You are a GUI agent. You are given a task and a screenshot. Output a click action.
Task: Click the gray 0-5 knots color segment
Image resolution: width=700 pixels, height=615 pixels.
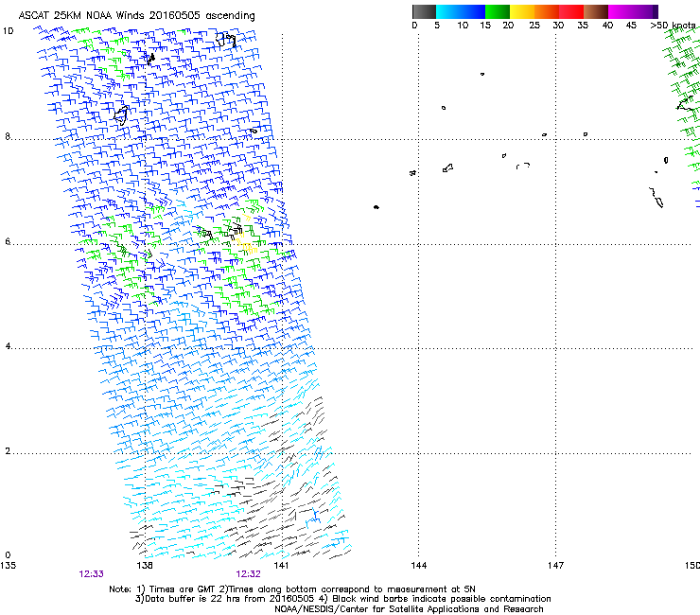coord(424,11)
